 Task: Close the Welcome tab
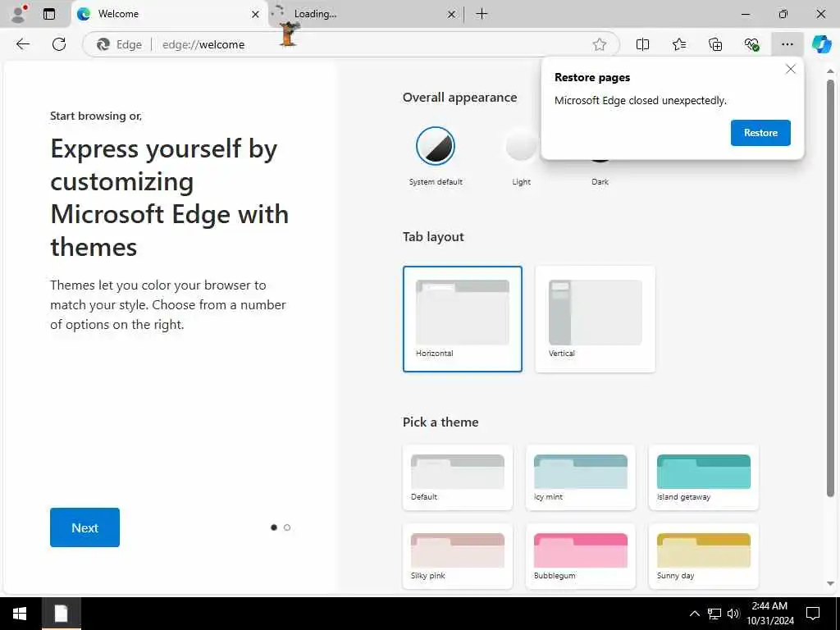tap(256, 15)
